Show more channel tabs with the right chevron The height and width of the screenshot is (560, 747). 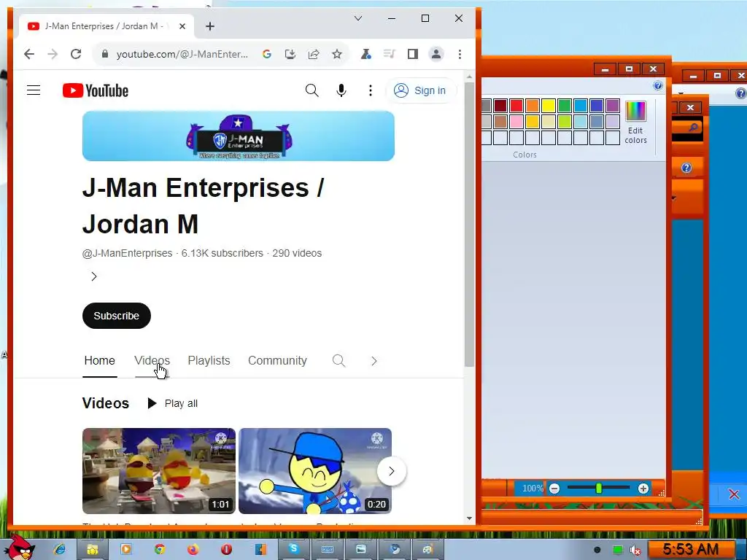tap(374, 361)
